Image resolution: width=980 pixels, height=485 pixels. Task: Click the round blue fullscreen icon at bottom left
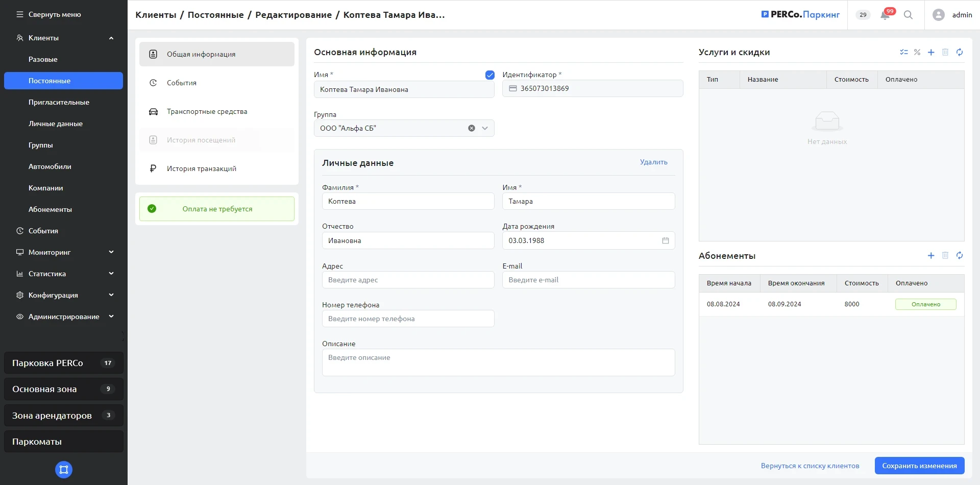(64, 470)
